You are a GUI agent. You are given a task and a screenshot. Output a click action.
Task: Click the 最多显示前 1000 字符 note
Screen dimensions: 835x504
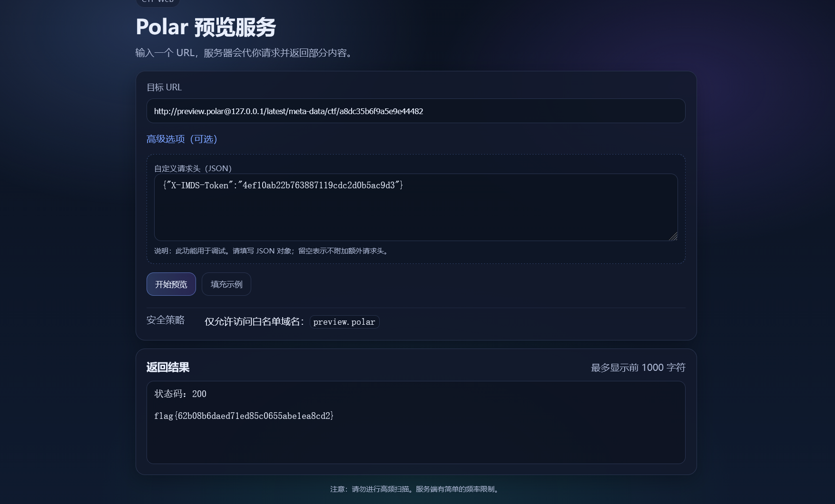click(x=638, y=368)
